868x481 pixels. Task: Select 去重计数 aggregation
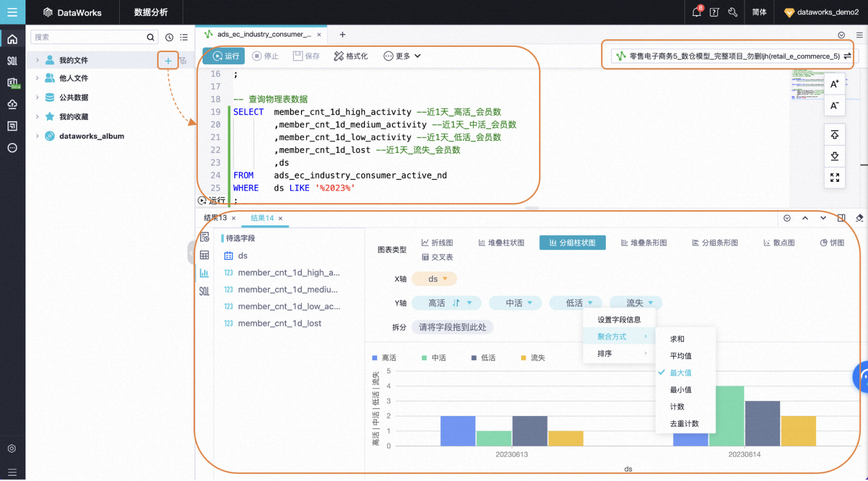point(686,424)
